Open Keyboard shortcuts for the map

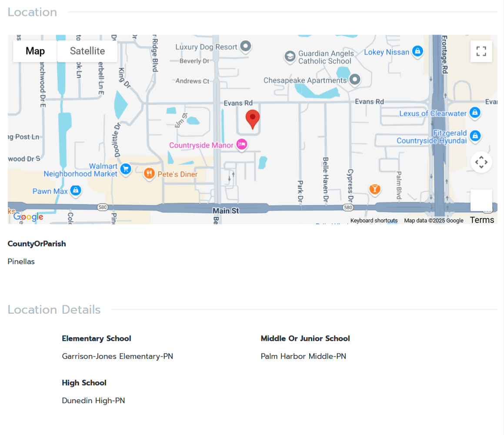coord(374,221)
